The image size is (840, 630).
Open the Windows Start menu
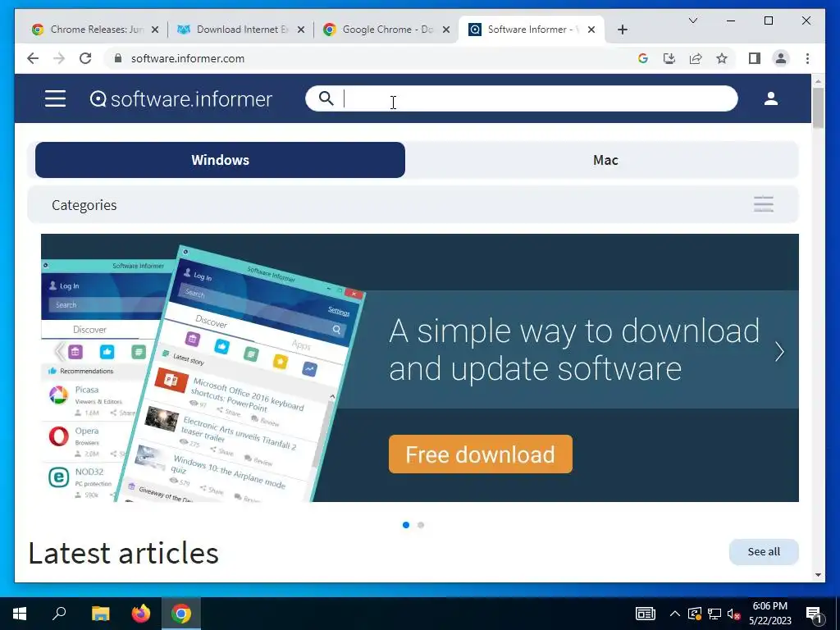(20, 614)
